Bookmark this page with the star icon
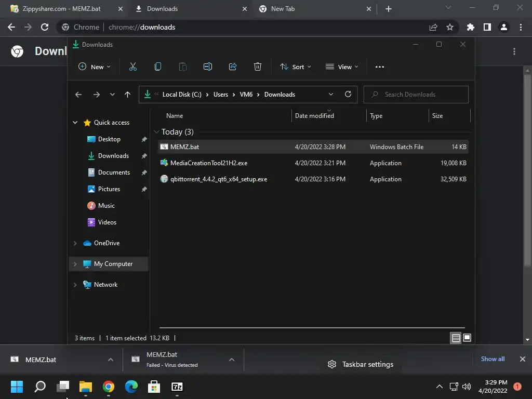The height and width of the screenshot is (399, 532). click(450, 27)
